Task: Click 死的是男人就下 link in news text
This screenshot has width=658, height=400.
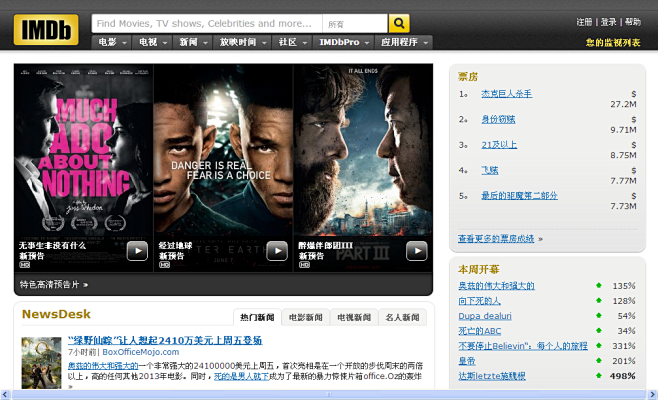Action: tap(241, 376)
